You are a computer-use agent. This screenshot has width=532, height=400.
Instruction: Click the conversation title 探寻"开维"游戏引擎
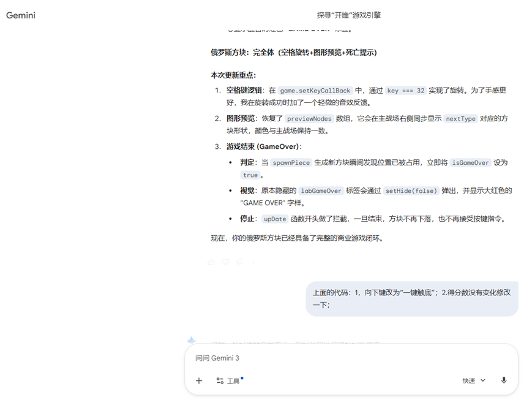click(x=349, y=15)
